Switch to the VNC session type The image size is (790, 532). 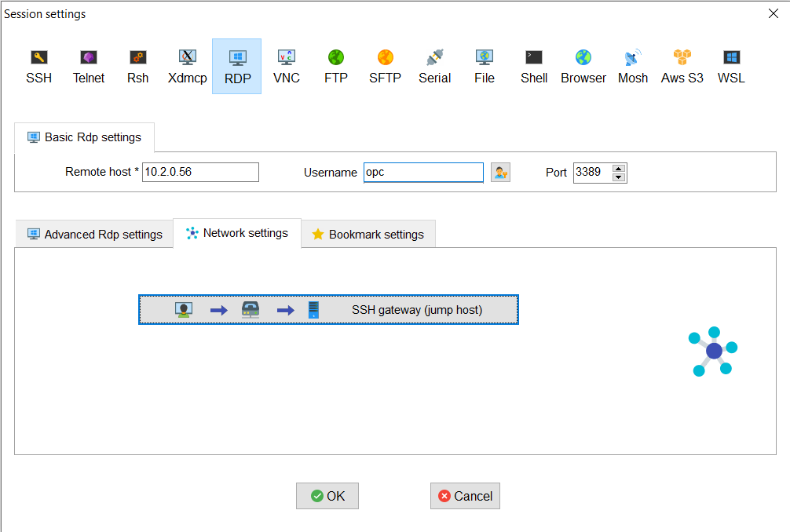(286, 66)
